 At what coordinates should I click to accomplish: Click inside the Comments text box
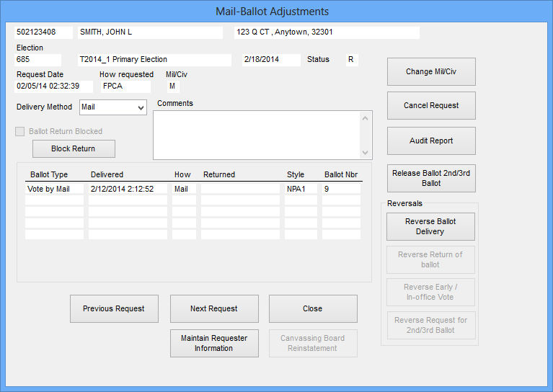(x=256, y=135)
